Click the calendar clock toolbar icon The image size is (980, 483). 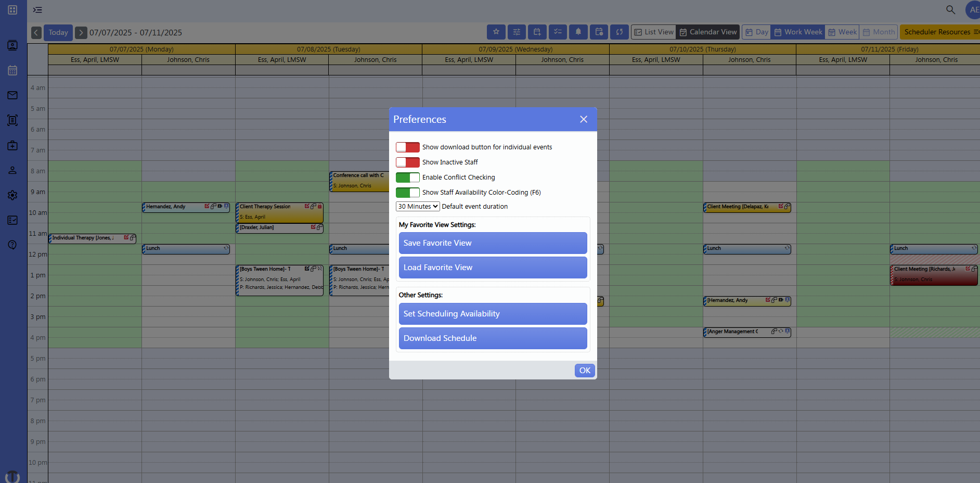coord(599,32)
